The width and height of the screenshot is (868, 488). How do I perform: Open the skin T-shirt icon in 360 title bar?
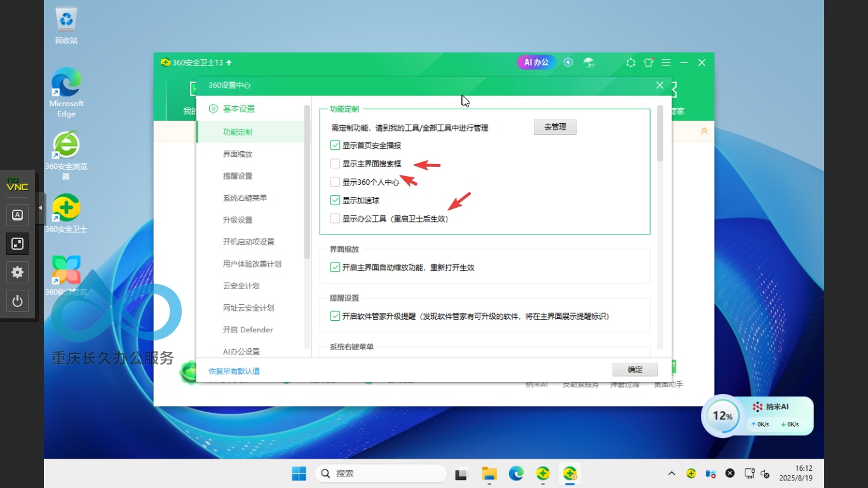(648, 63)
